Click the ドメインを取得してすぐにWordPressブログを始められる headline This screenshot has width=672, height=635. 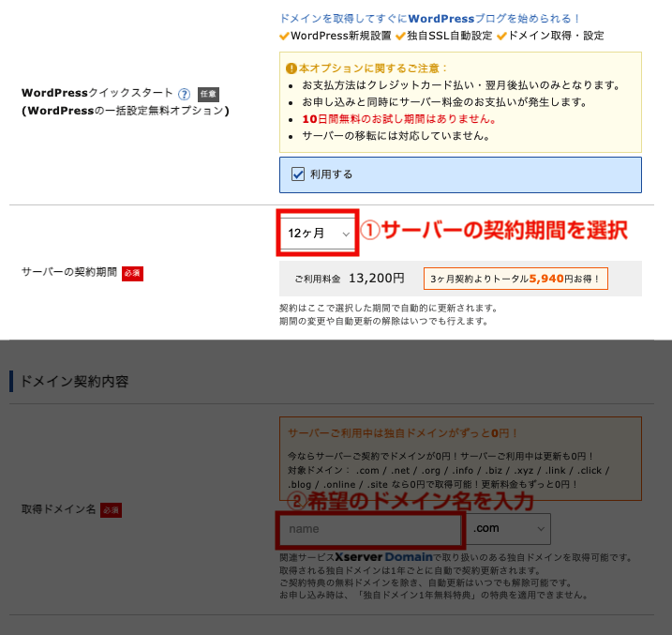click(x=430, y=18)
